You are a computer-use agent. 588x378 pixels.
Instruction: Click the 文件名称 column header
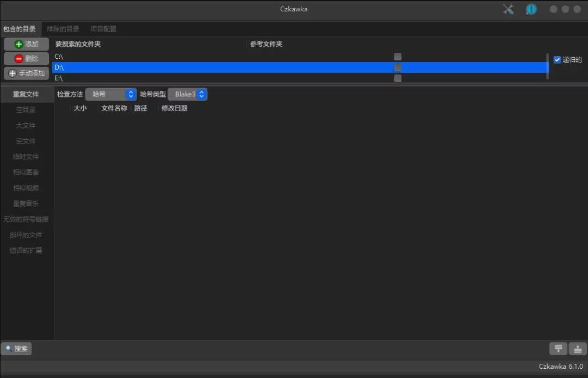coord(114,108)
